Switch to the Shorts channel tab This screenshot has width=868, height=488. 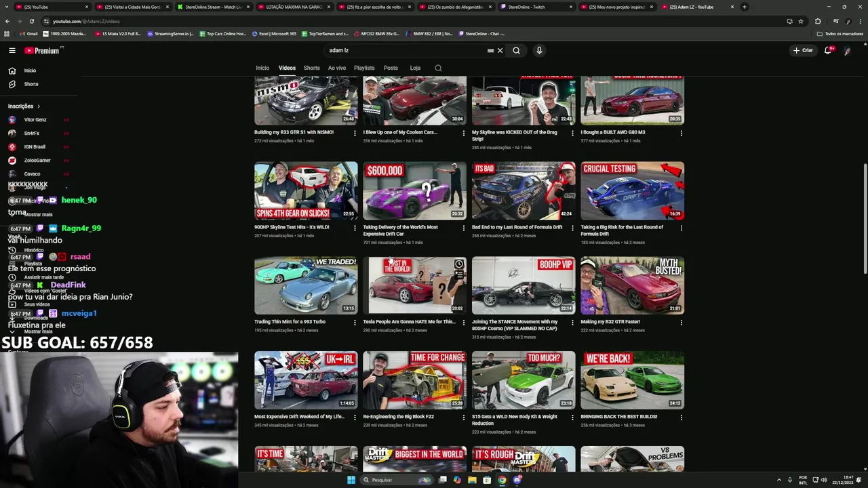(x=312, y=68)
